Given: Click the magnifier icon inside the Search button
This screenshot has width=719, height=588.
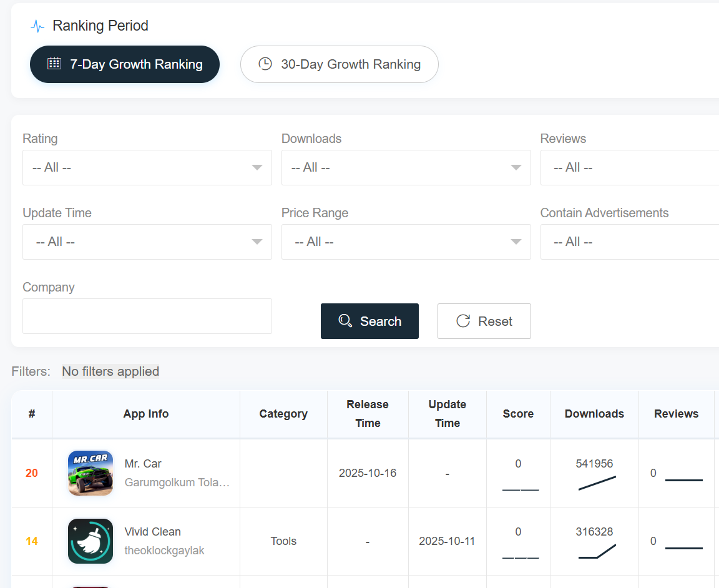Looking at the screenshot, I should (346, 321).
